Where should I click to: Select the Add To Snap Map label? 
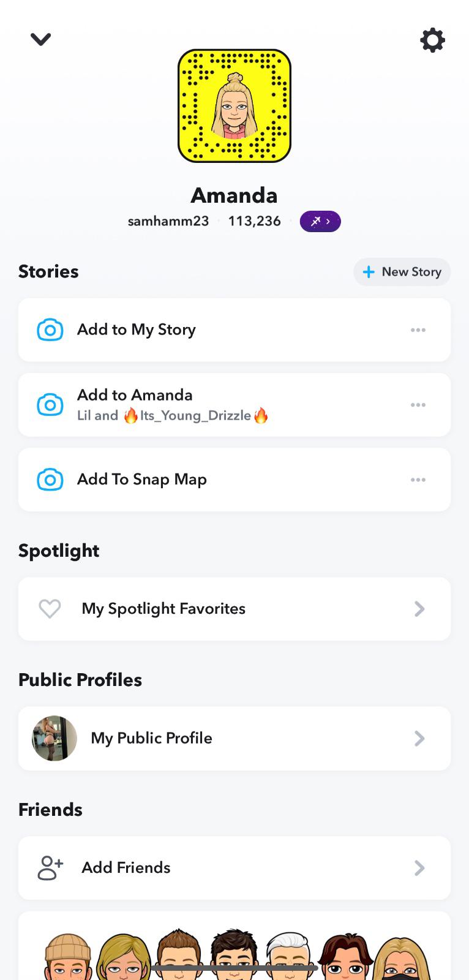[x=142, y=480]
